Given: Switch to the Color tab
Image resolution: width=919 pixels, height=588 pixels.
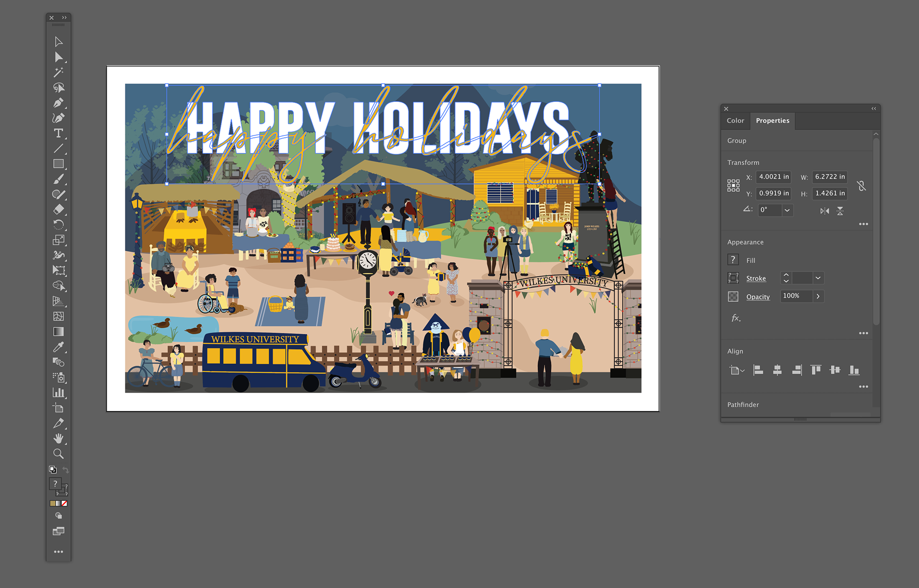Looking at the screenshot, I should (735, 121).
